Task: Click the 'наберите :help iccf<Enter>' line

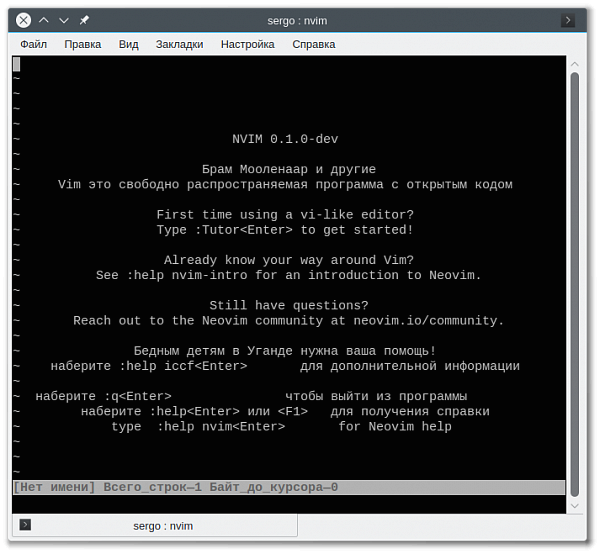Action: coord(285,366)
